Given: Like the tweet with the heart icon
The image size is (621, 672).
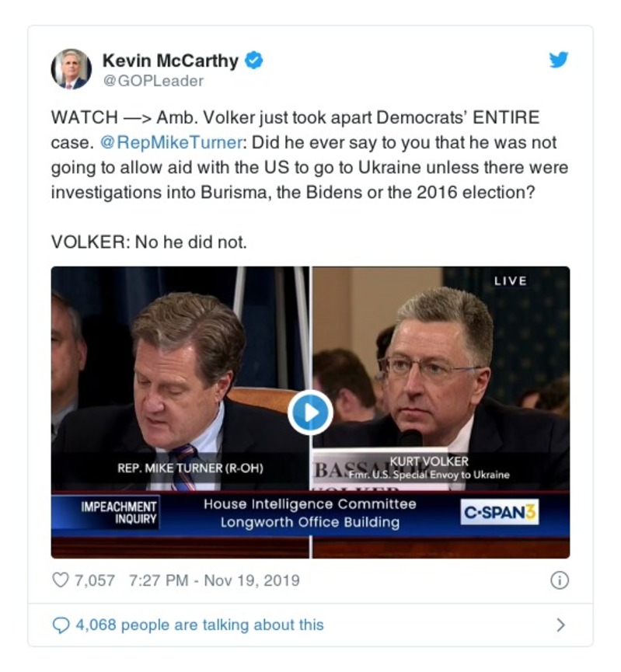Looking at the screenshot, I should click(60, 580).
